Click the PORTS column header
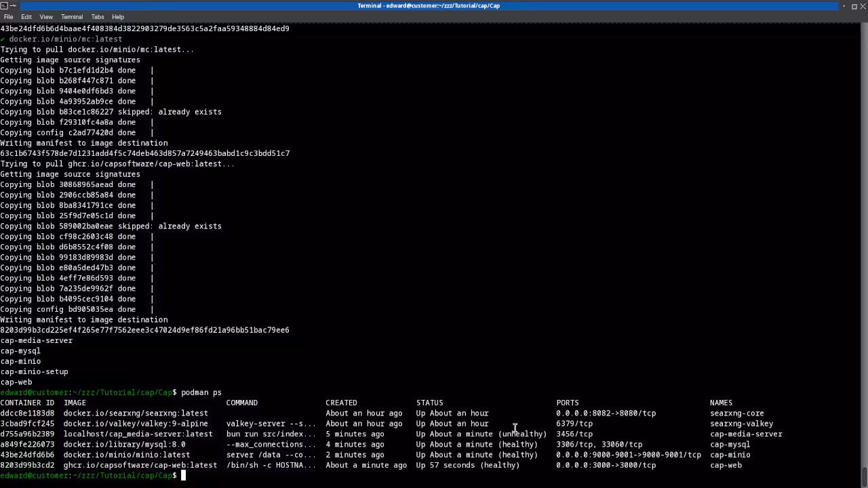 [568, 403]
